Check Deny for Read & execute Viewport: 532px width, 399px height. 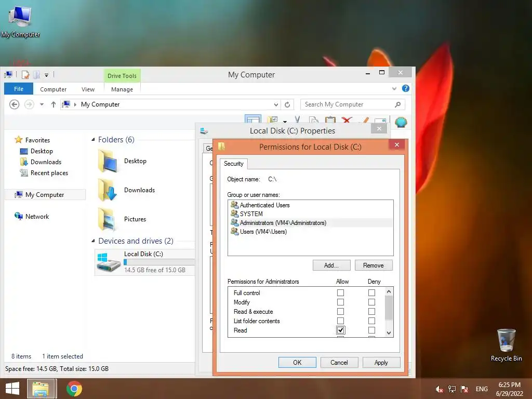pos(372,312)
